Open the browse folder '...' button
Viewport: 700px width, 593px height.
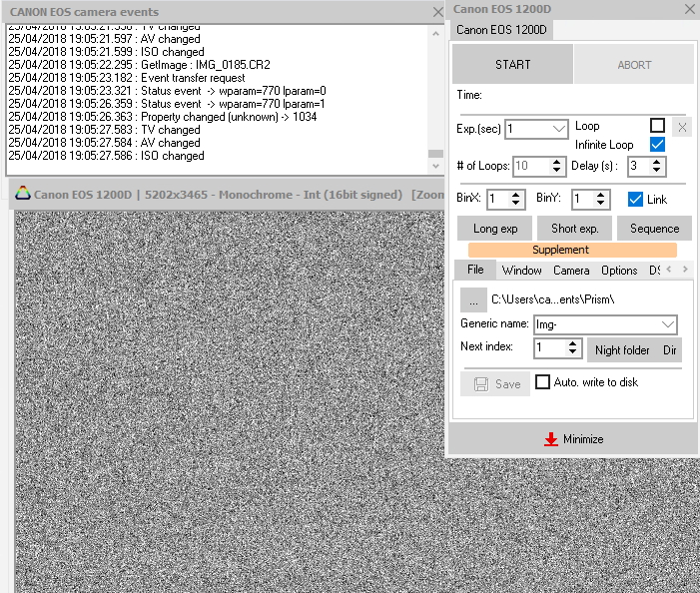pyautogui.click(x=473, y=298)
